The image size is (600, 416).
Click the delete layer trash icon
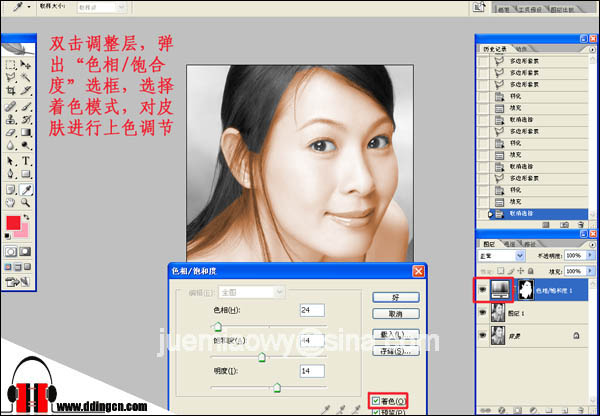[581, 411]
